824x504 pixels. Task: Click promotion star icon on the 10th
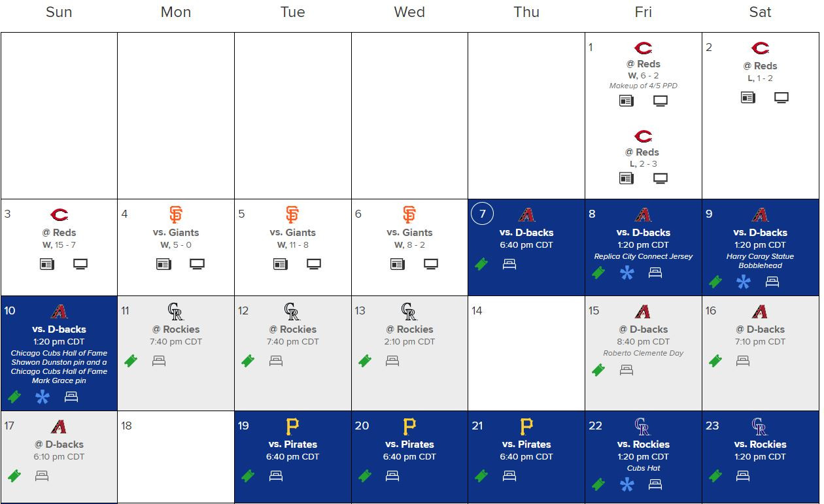[x=43, y=397]
